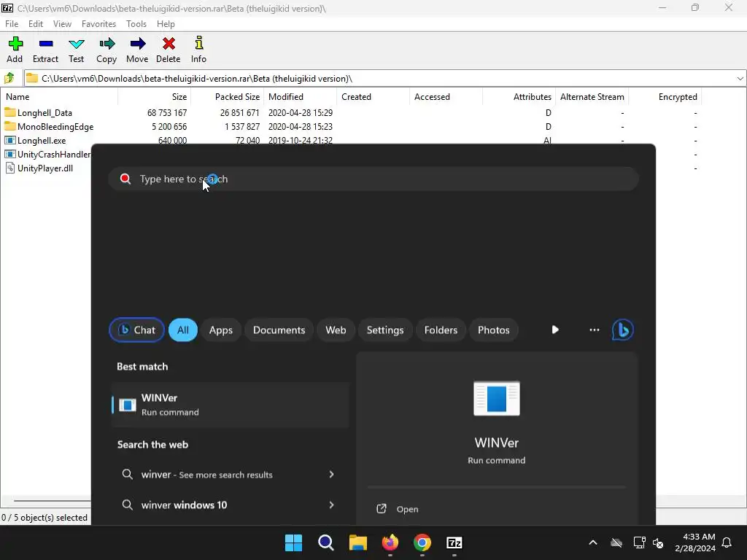This screenshot has height=560, width=747.
Task: Show more search filter options
Action: (595, 330)
